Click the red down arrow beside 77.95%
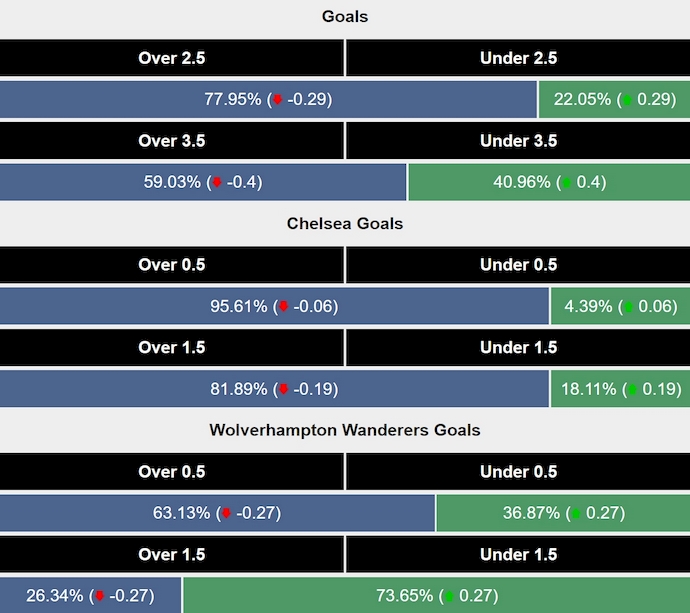This screenshot has height=613, width=690. coord(278,100)
